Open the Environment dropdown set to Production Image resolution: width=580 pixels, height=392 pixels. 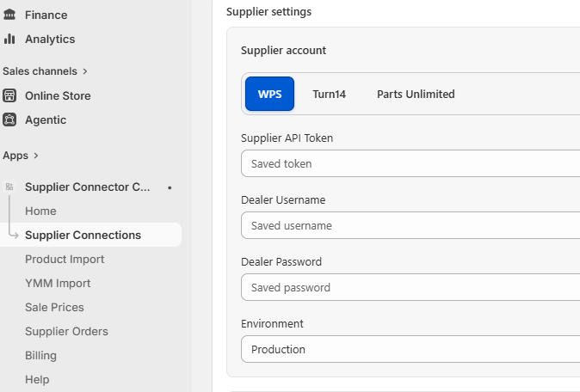(x=410, y=349)
